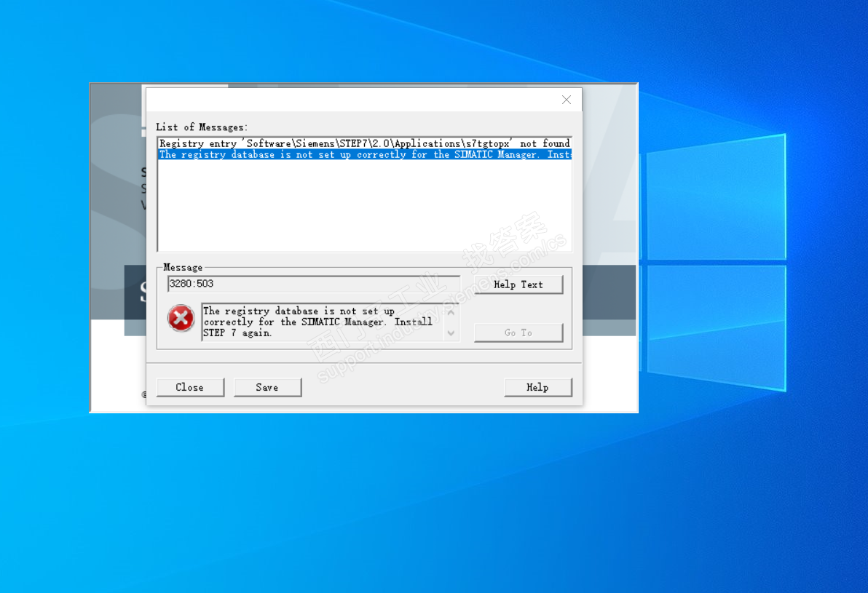Click the Go To button
The height and width of the screenshot is (593, 868).
click(518, 333)
